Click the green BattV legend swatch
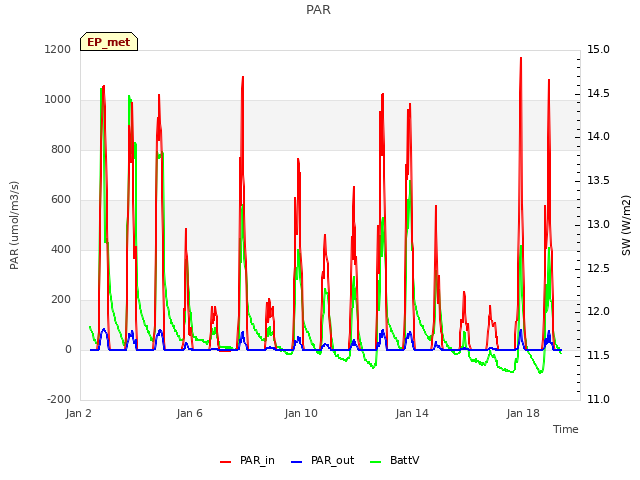 376,462
